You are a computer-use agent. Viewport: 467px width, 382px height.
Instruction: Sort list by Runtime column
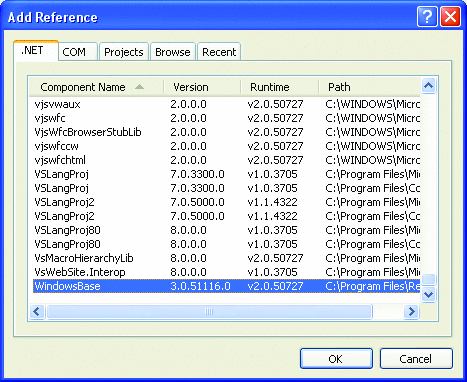coord(280,87)
